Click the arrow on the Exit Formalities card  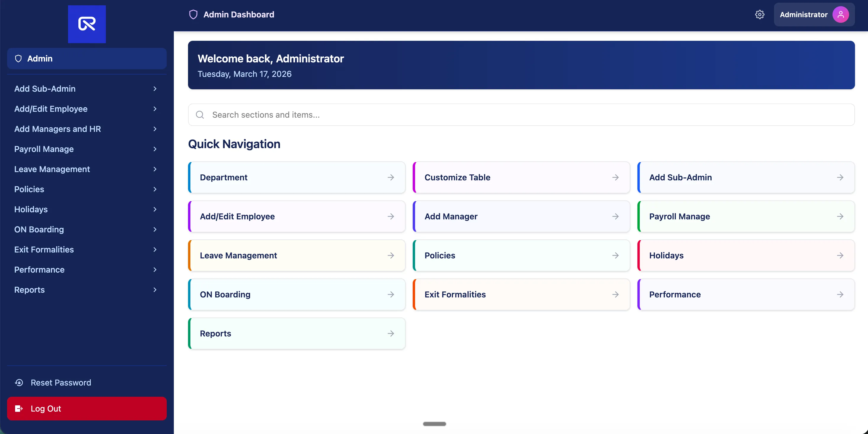pyautogui.click(x=616, y=294)
